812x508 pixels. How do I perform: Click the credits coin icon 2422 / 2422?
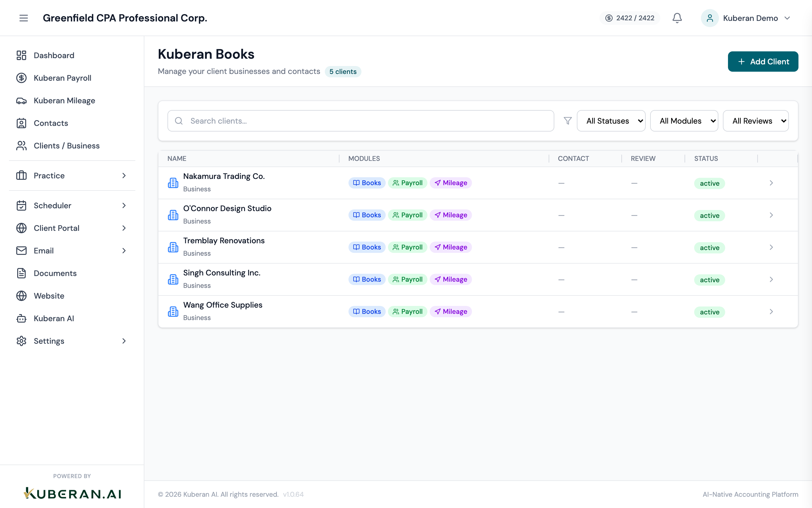[x=609, y=18]
